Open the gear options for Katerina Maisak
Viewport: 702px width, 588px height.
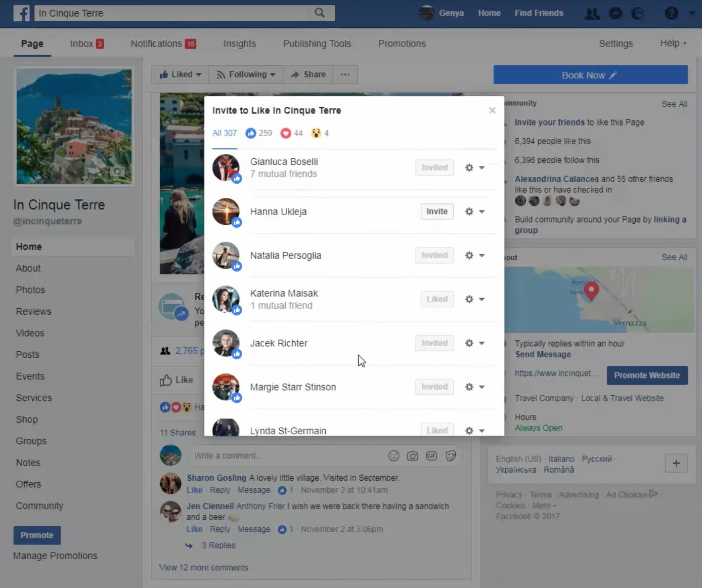pyautogui.click(x=474, y=299)
